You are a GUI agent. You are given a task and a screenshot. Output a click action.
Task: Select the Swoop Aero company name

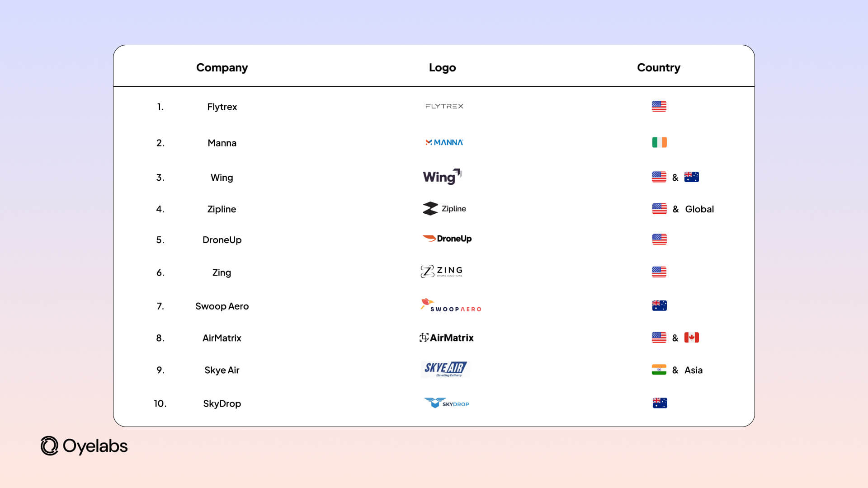coord(222,306)
